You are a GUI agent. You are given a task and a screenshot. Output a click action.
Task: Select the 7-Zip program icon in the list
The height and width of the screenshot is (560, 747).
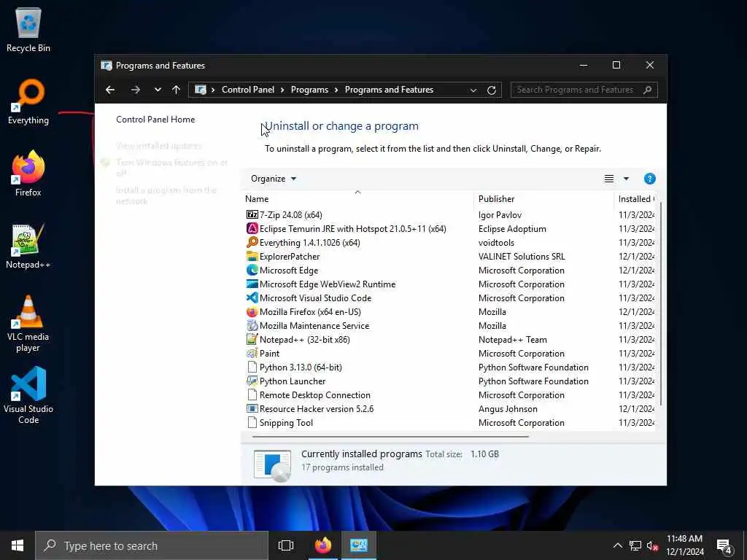(x=252, y=215)
